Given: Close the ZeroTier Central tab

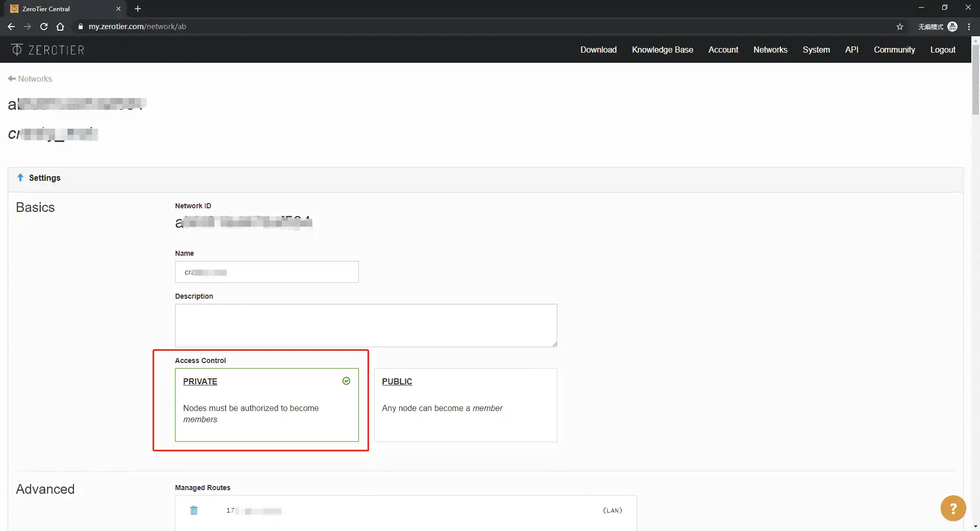Looking at the screenshot, I should click(118, 9).
